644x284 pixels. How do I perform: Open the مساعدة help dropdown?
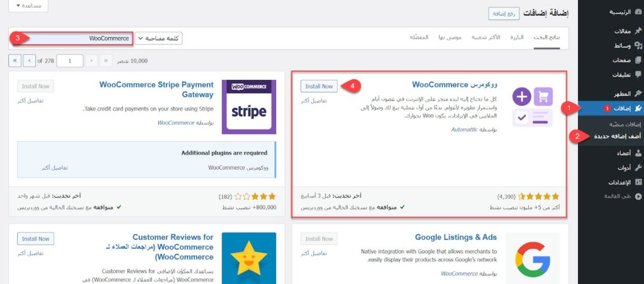(x=28, y=5)
